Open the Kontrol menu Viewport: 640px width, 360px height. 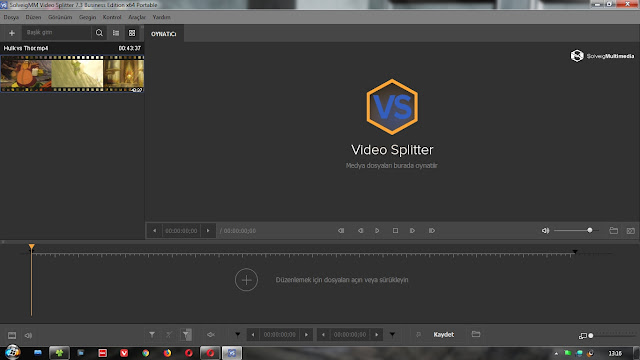[112, 17]
